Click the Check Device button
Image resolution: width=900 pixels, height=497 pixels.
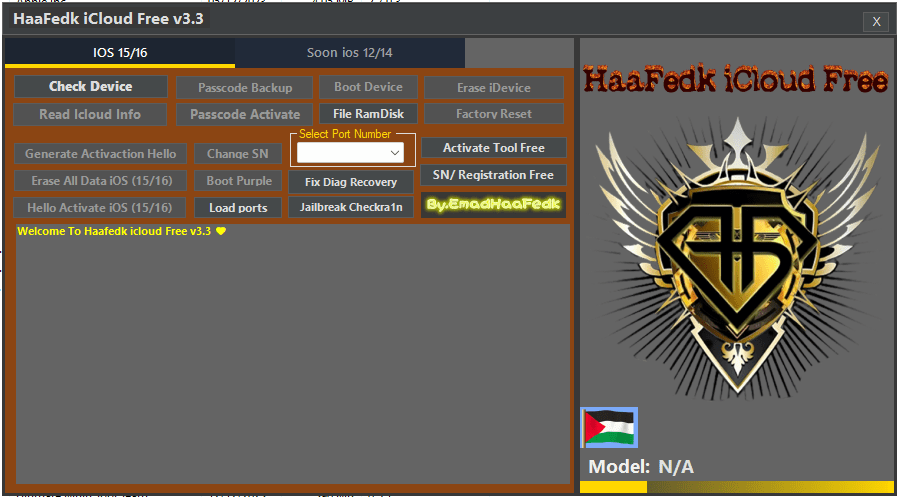(91, 87)
